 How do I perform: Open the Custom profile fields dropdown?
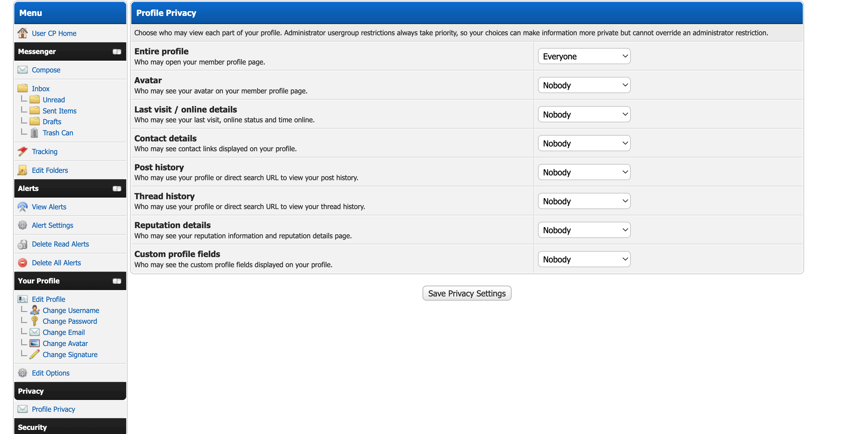tap(584, 259)
